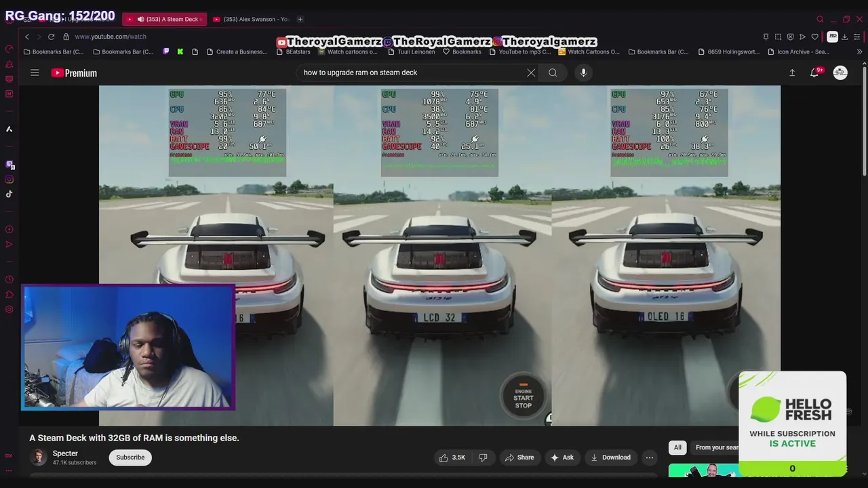Ask about this video
This screenshot has height=488, width=868.
(x=562, y=457)
